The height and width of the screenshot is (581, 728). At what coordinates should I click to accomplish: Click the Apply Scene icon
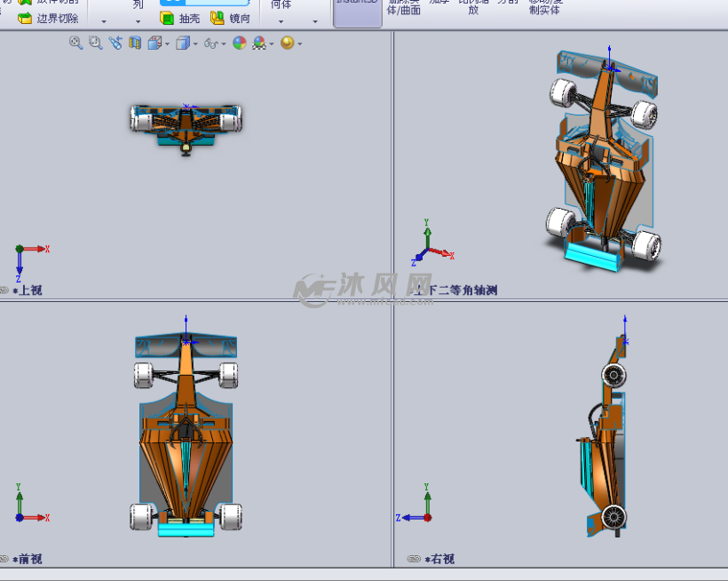point(259,44)
